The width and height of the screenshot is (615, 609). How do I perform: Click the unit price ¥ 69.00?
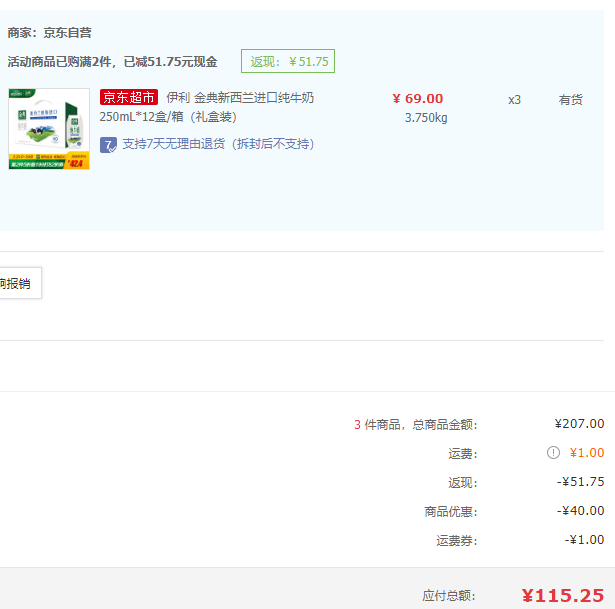[x=418, y=98]
